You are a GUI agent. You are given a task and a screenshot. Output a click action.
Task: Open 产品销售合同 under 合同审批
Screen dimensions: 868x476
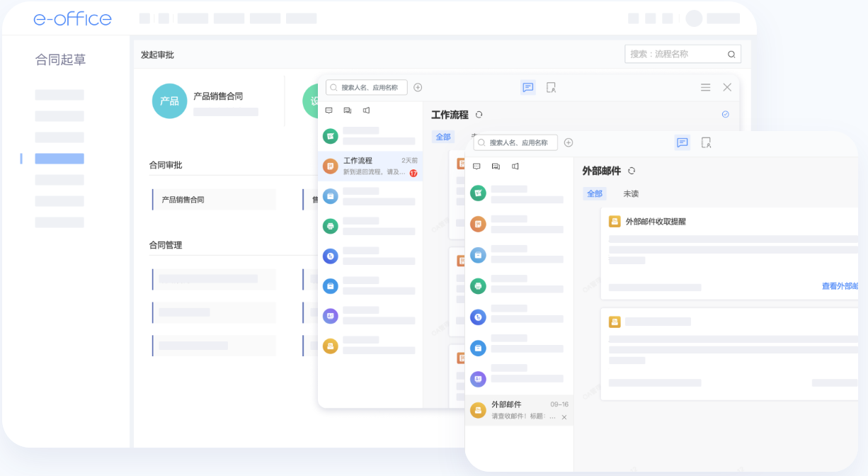pyautogui.click(x=183, y=200)
